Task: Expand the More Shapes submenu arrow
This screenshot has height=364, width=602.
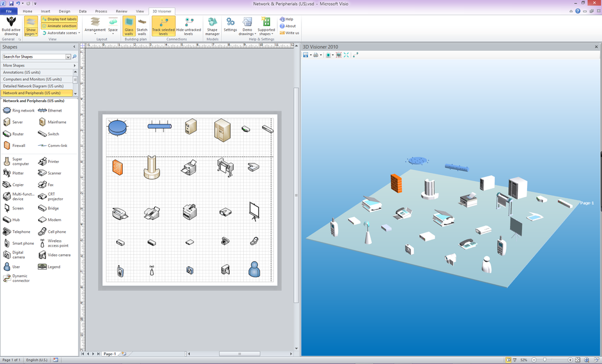Action: point(74,65)
